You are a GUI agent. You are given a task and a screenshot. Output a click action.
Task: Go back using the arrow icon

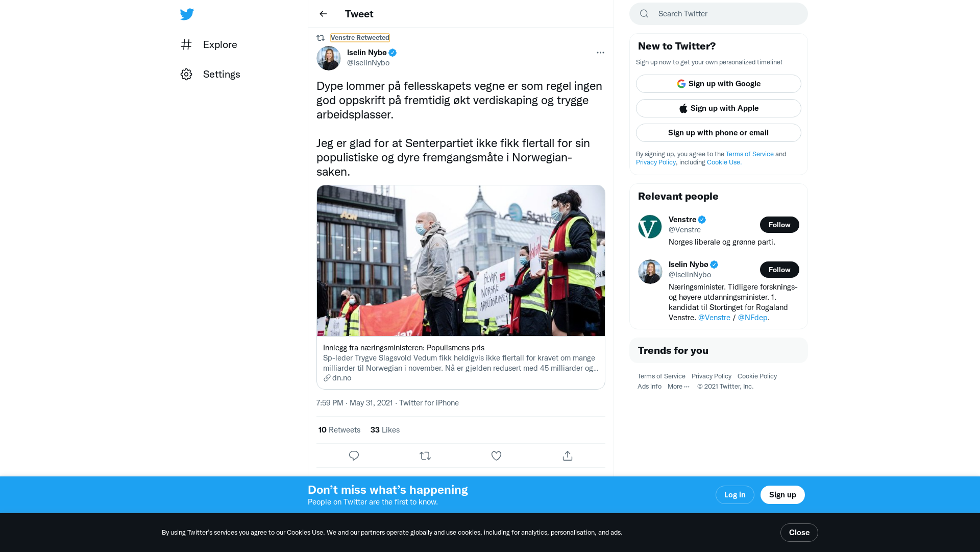click(323, 14)
